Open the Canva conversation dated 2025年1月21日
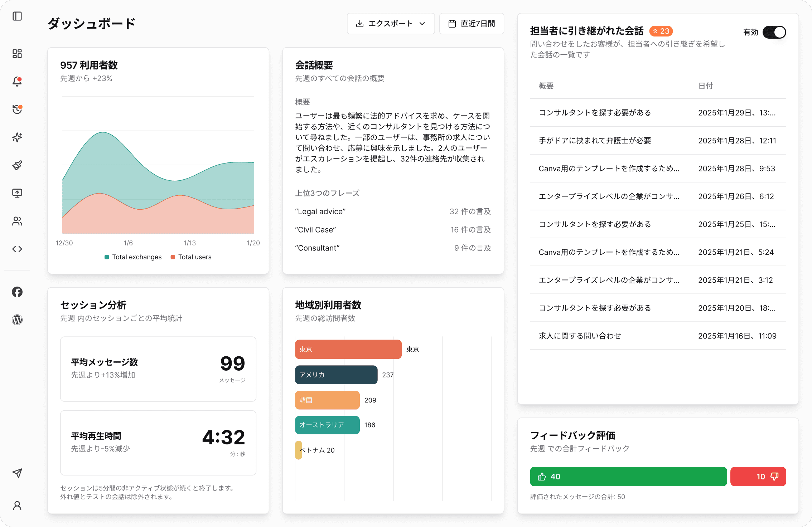This screenshot has width=812, height=527. (658, 252)
